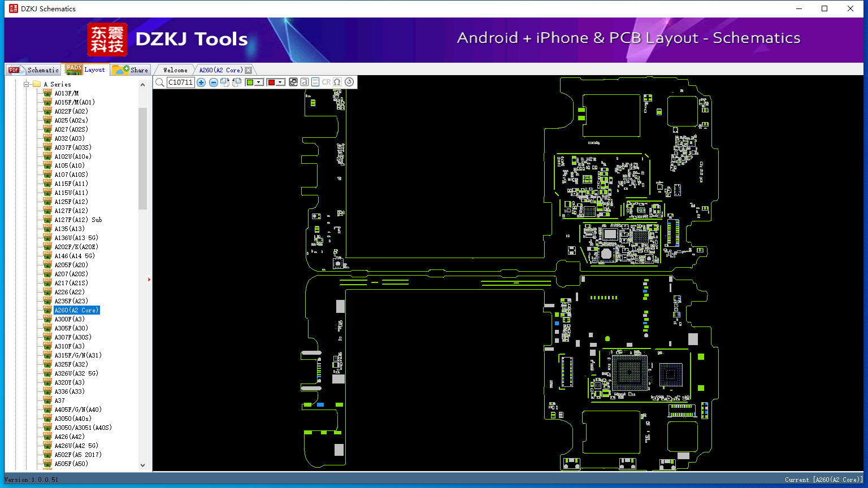Toggle the CR toolbar button
The width and height of the screenshot is (868, 488).
(x=326, y=82)
